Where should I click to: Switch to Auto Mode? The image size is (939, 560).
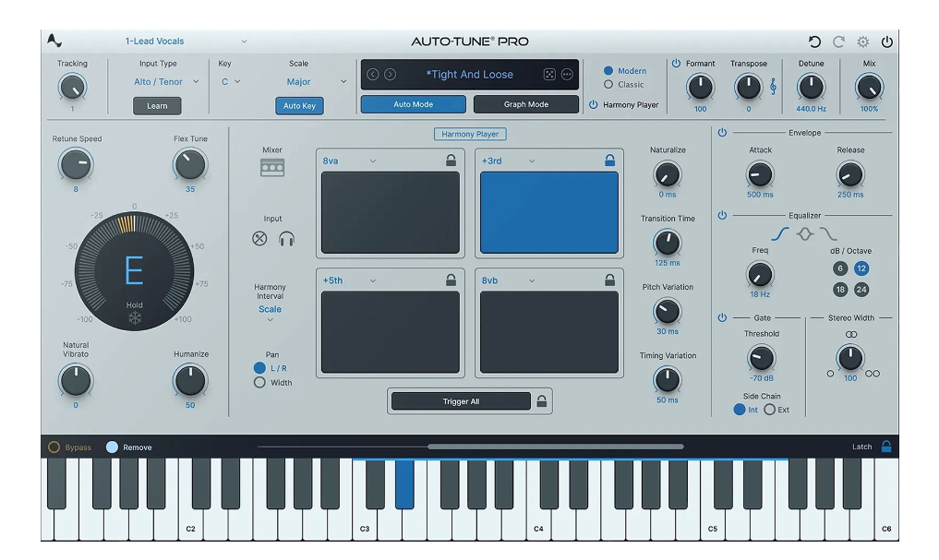tap(414, 104)
